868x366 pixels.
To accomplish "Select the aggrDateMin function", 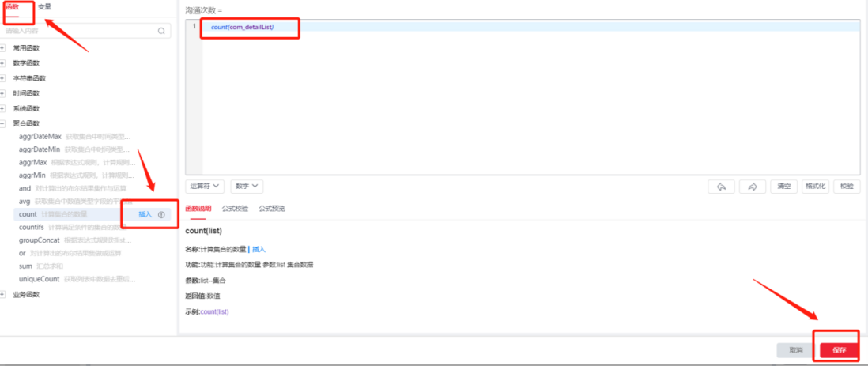I will [40, 149].
